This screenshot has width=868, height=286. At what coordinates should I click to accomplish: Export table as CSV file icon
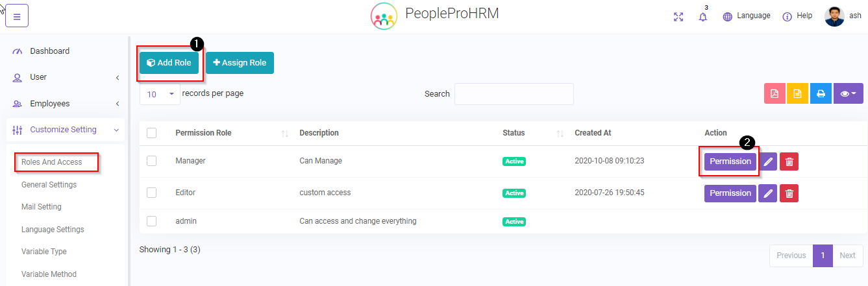tap(797, 94)
